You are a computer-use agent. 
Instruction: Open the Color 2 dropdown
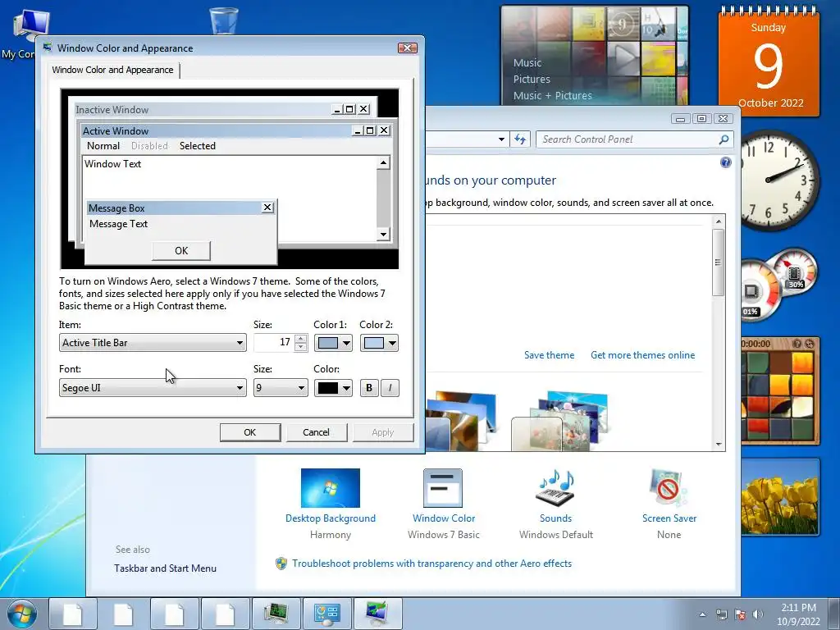(393, 343)
